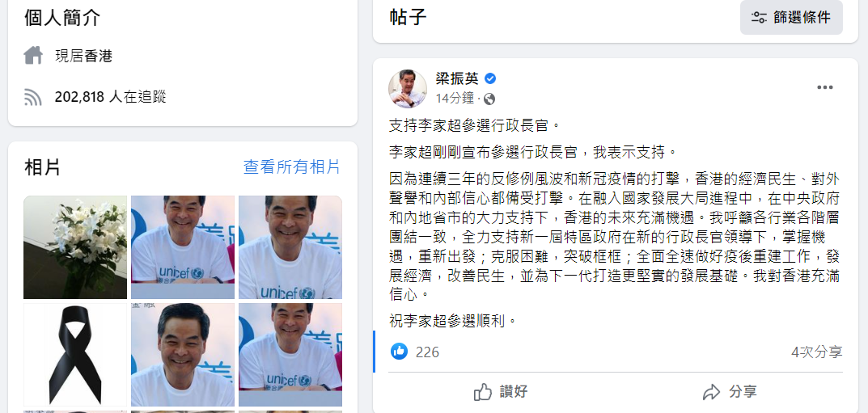Click the globe public-visibility icon

(x=489, y=99)
